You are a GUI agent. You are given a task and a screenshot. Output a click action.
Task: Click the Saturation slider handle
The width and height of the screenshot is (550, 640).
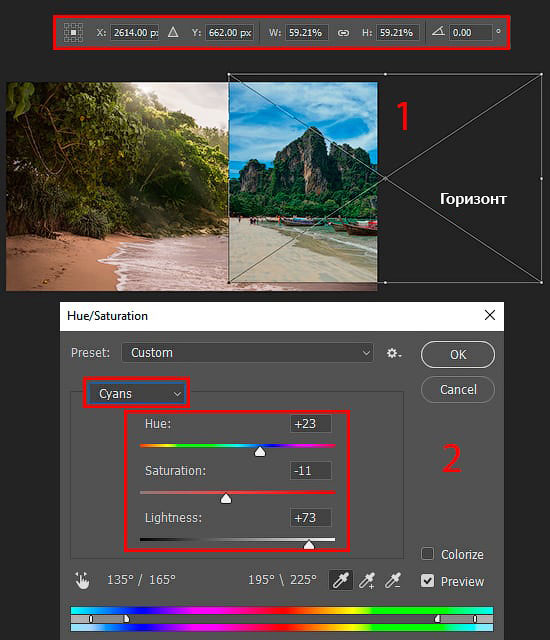click(226, 498)
